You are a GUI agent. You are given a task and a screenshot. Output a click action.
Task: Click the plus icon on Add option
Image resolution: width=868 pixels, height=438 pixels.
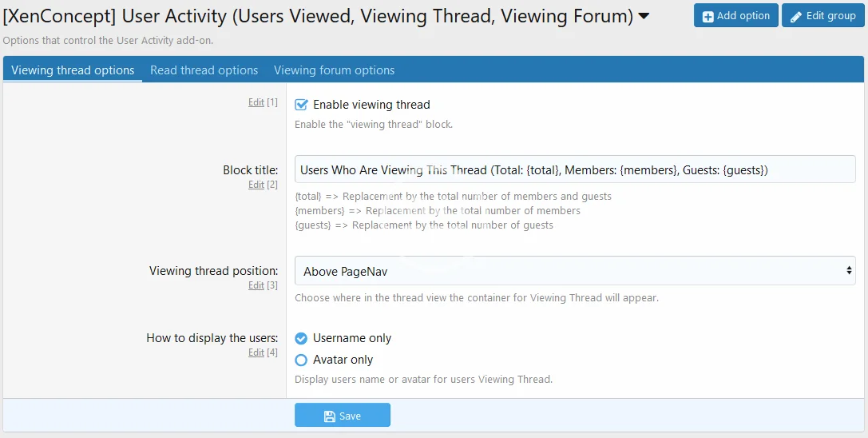[x=707, y=16]
